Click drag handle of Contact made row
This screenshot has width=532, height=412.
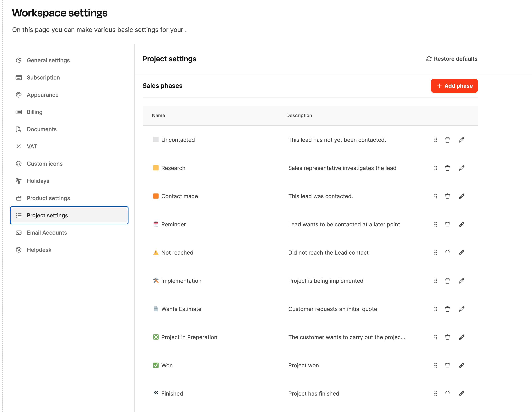click(x=436, y=196)
